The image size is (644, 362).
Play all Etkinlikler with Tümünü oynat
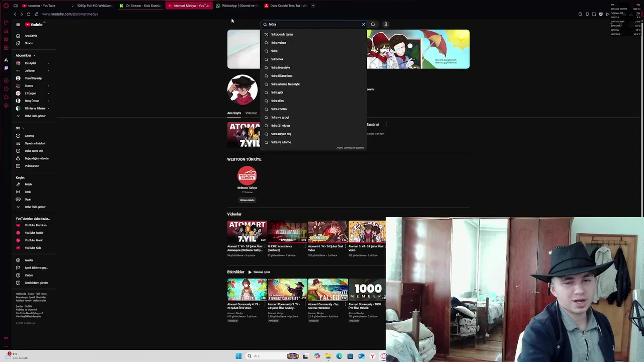tap(259, 272)
